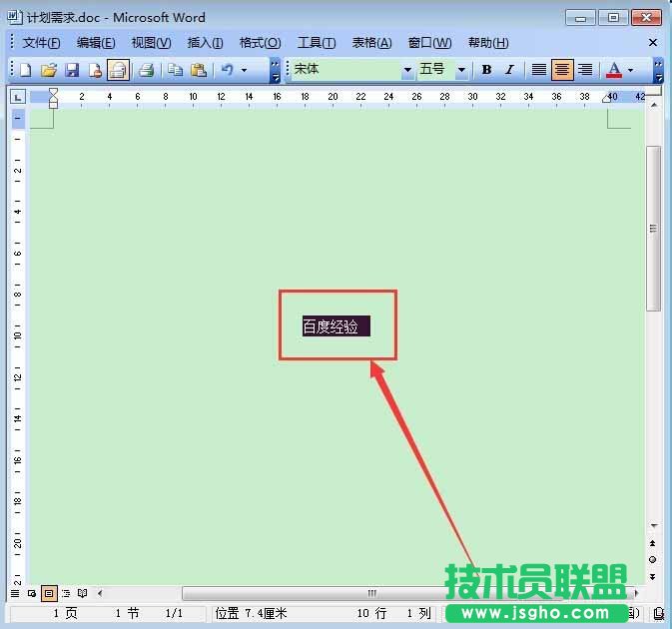This screenshot has width=672, height=629.
Task: Open the 窗口(W) menu
Action: (x=429, y=43)
